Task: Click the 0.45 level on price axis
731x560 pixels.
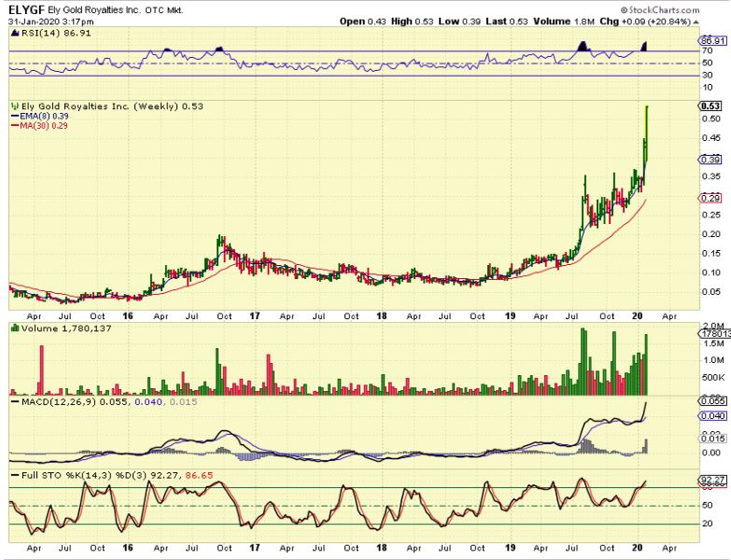Action: coord(711,138)
